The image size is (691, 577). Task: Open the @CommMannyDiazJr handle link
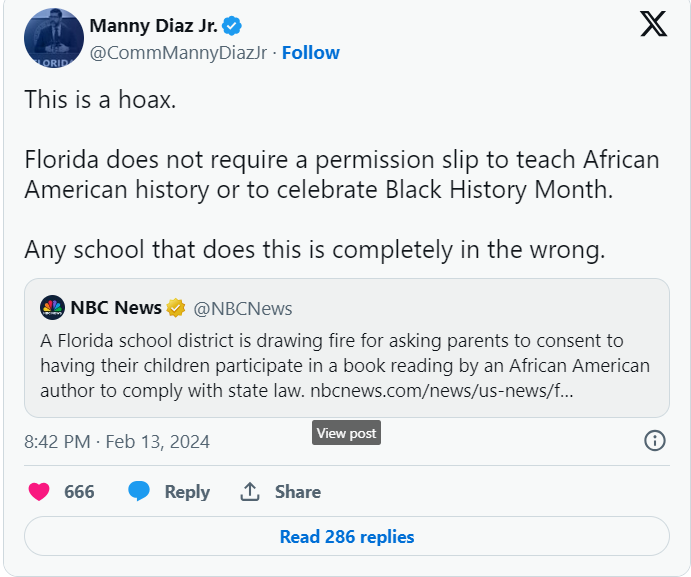178,53
